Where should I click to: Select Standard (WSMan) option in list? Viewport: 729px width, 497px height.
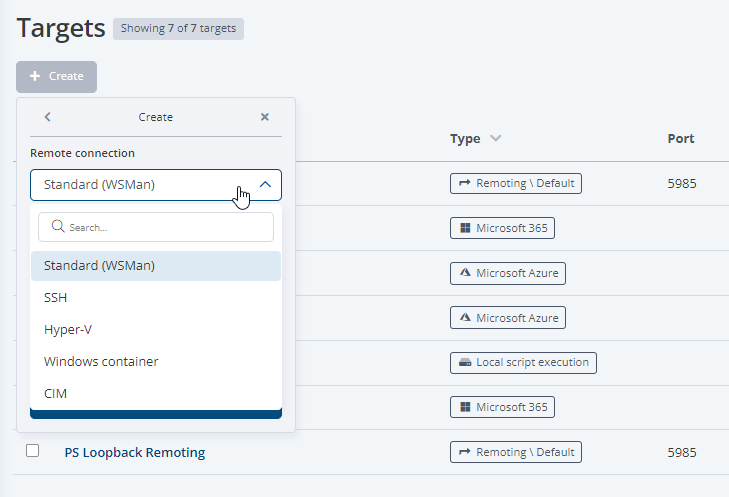click(156, 266)
